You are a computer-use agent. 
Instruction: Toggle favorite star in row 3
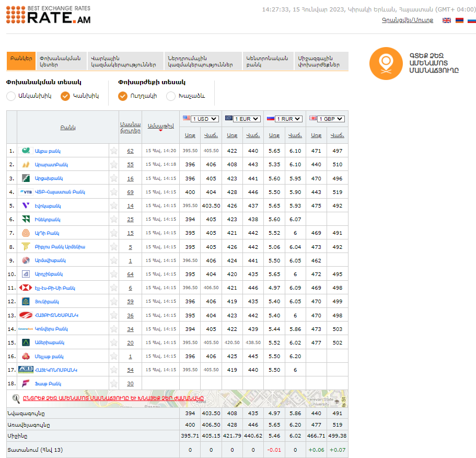click(114, 178)
